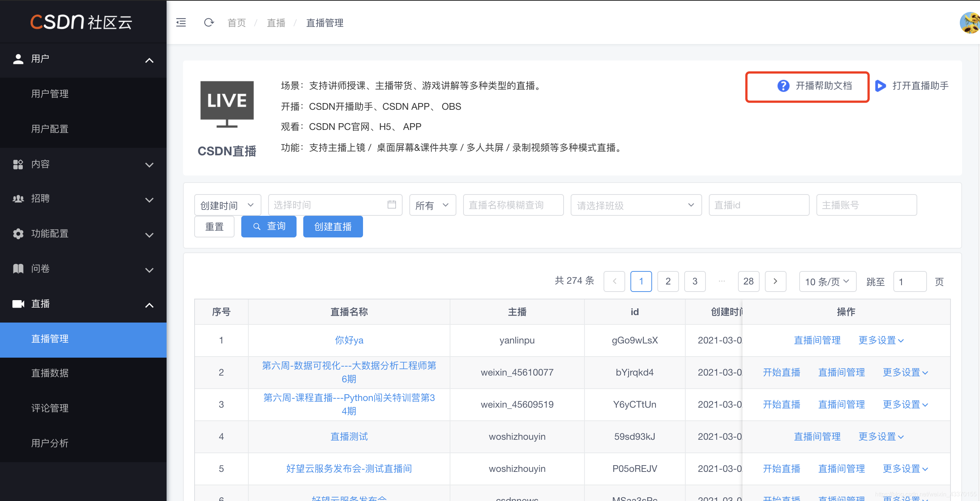980x501 pixels.
Task: Click the 查询 search button
Action: click(x=269, y=226)
